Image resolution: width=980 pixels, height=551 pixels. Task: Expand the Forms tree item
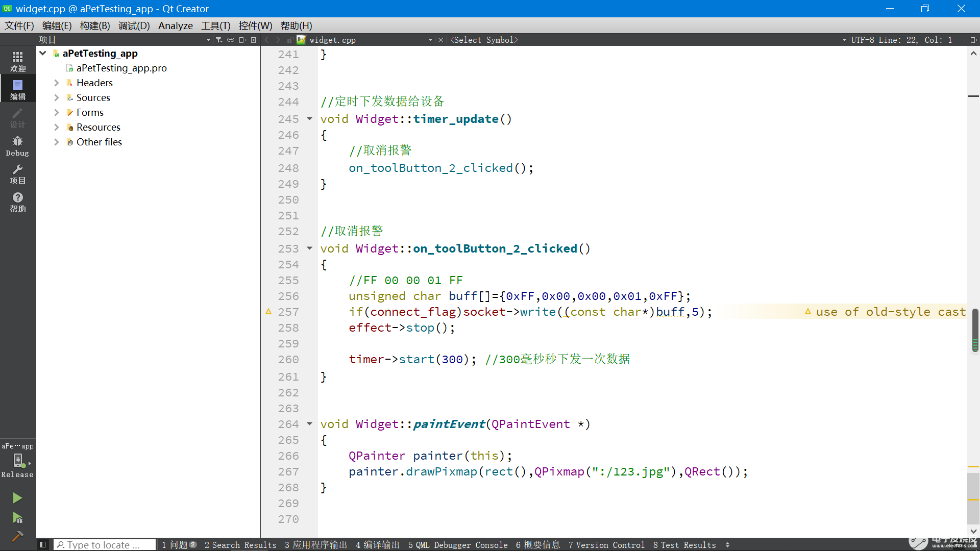click(x=56, y=112)
